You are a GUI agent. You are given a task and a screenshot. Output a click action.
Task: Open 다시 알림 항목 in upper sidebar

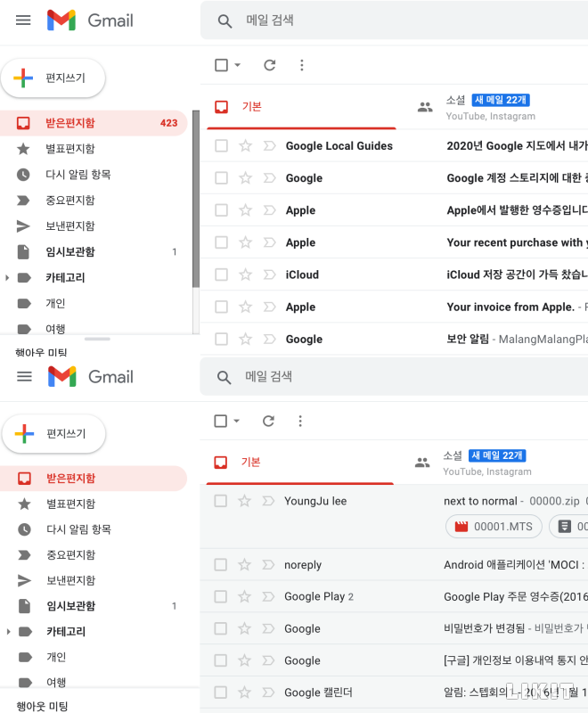94,175
